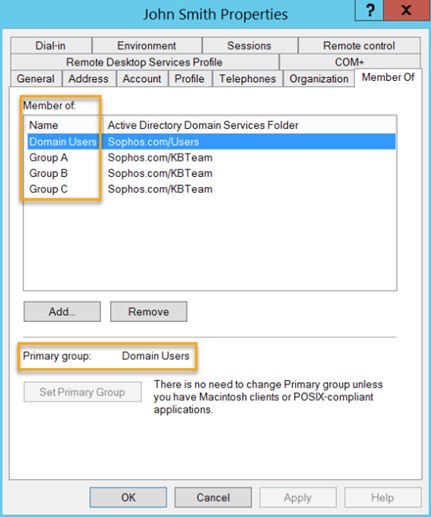Open the Address tab

coord(89,79)
